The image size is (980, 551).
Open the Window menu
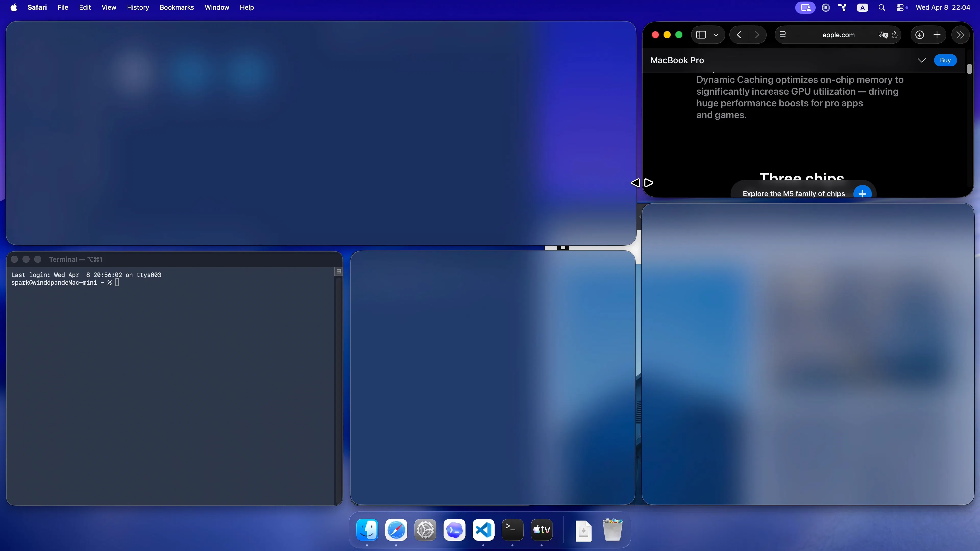point(217,7)
